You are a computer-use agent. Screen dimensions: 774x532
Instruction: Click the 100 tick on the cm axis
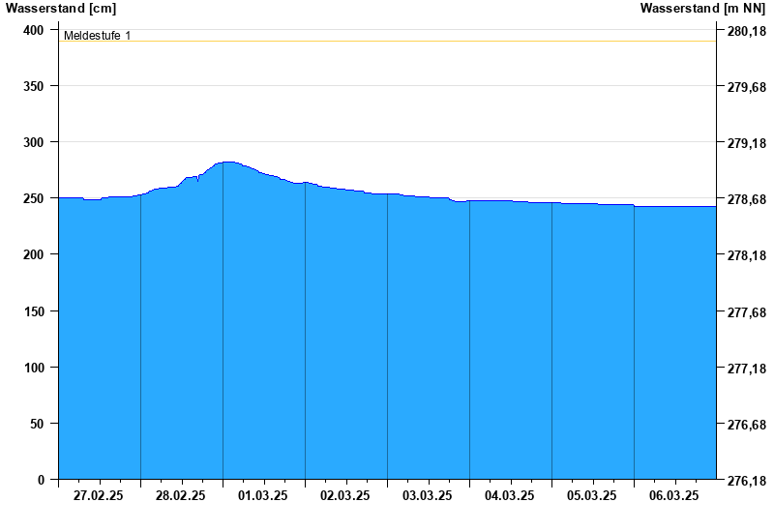coord(34,368)
